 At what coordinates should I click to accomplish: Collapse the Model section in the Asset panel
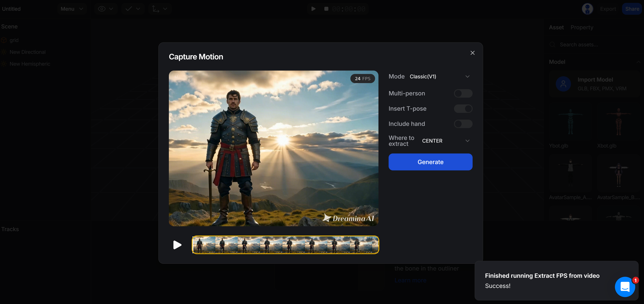pyautogui.click(x=639, y=62)
